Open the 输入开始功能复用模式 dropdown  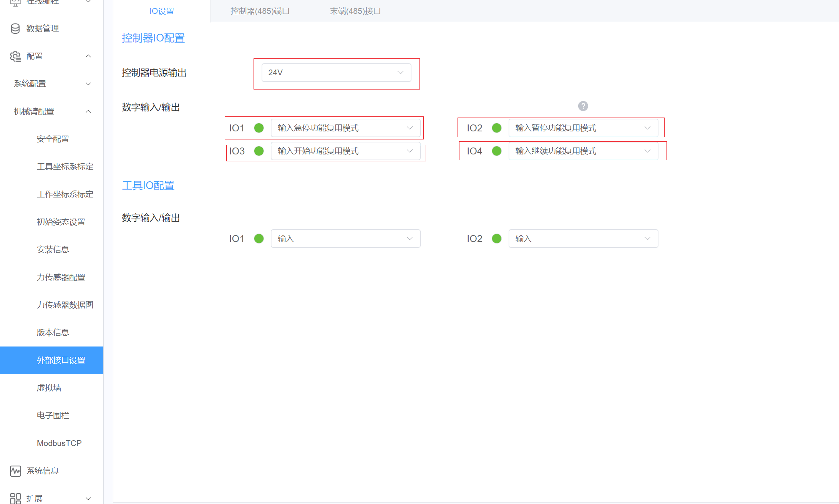pyautogui.click(x=345, y=151)
